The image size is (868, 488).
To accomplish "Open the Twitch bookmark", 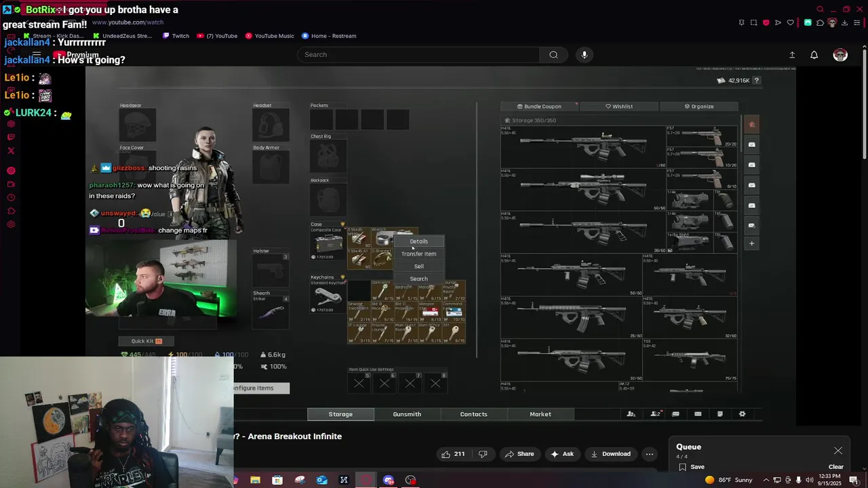I will tap(176, 36).
